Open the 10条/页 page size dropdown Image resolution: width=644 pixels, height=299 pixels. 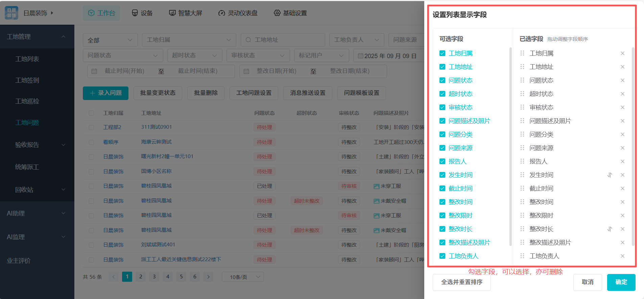243,277
